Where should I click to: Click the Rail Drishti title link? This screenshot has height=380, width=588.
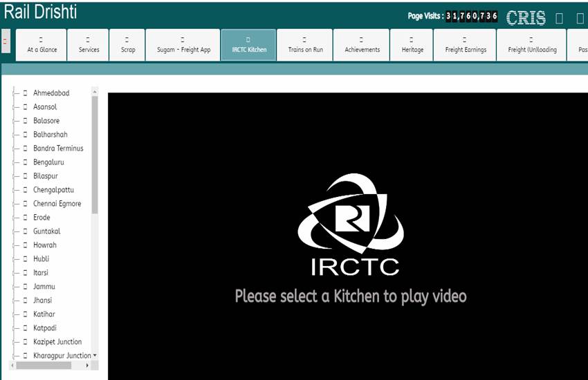coord(41,12)
